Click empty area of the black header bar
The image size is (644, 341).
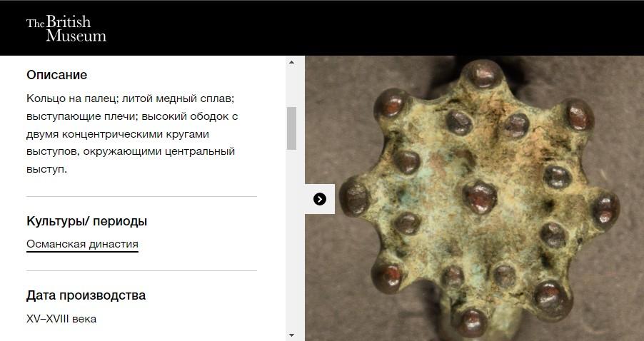[370, 28]
